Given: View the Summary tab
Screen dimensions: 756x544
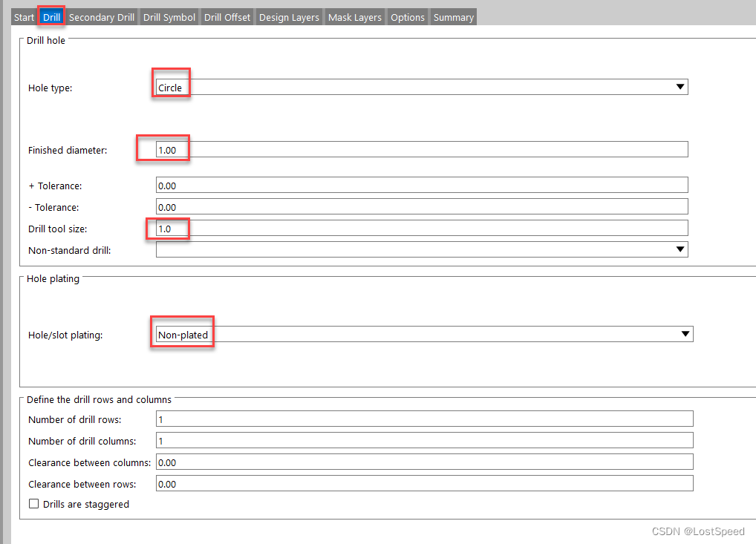Looking at the screenshot, I should click(453, 17).
